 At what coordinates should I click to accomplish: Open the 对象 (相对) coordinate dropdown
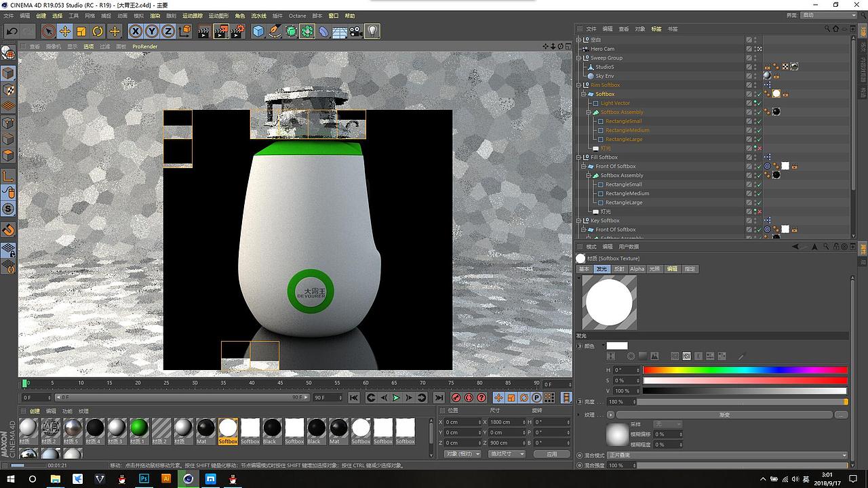coord(462,453)
